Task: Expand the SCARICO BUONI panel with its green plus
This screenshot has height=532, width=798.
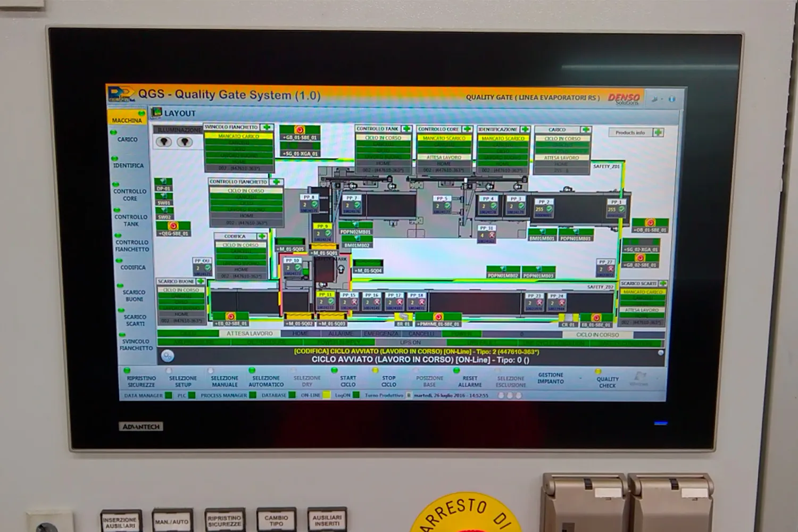Action: (200, 281)
